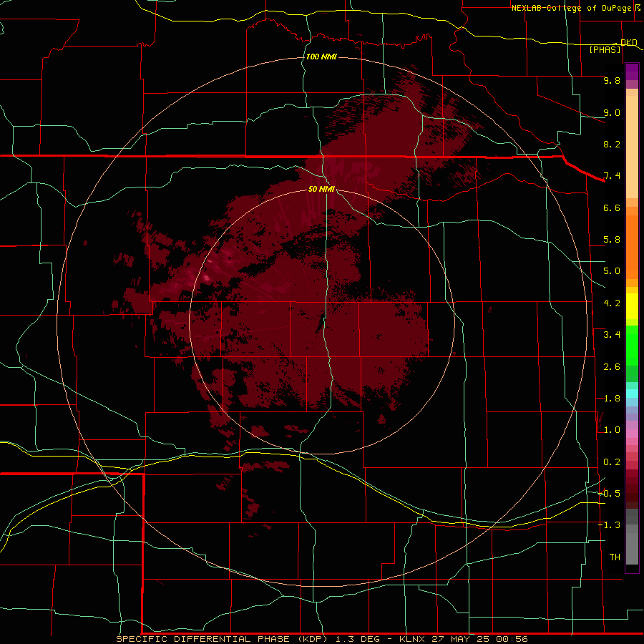644x644 pixels.
Task: Click the 5.8 scale value
Action: [x=612, y=240]
